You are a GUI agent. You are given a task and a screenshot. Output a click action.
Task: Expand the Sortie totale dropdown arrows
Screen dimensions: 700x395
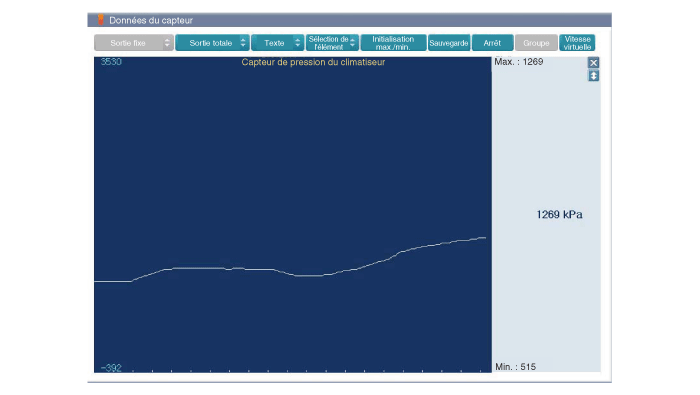click(x=243, y=43)
